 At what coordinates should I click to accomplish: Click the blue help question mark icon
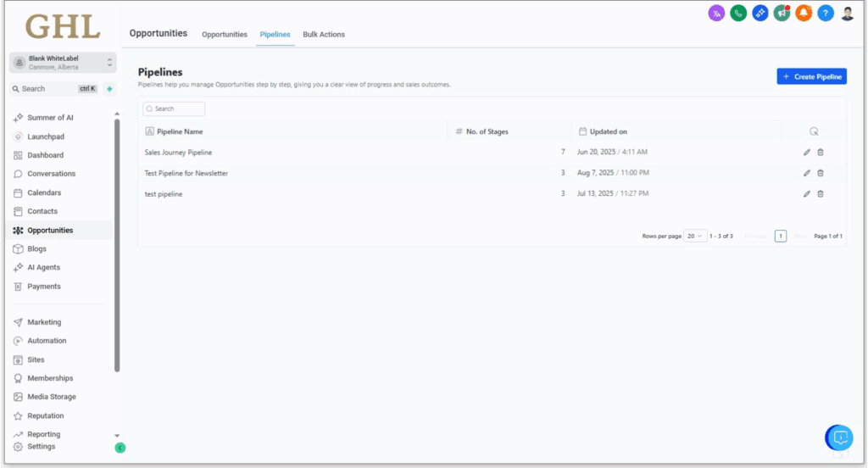point(826,14)
